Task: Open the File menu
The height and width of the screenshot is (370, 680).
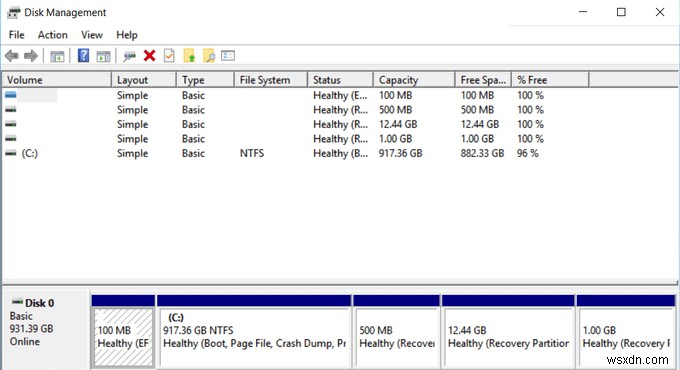Action: pyautogui.click(x=16, y=35)
